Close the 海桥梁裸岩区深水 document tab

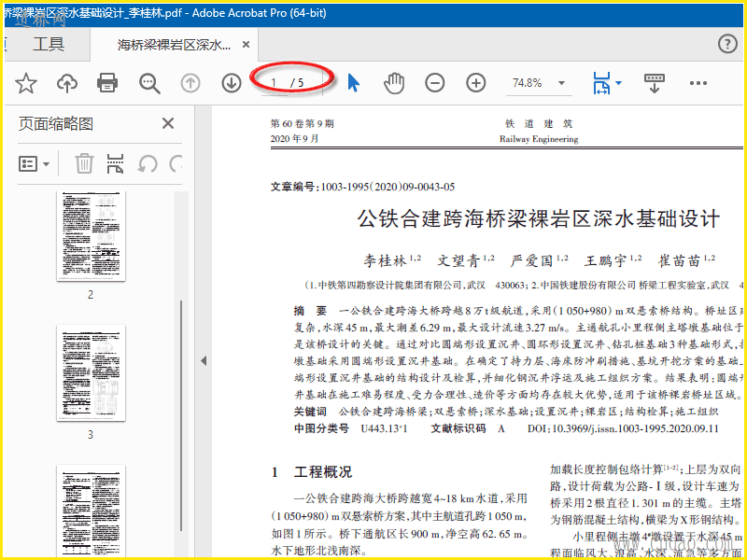click(x=246, y=45)
